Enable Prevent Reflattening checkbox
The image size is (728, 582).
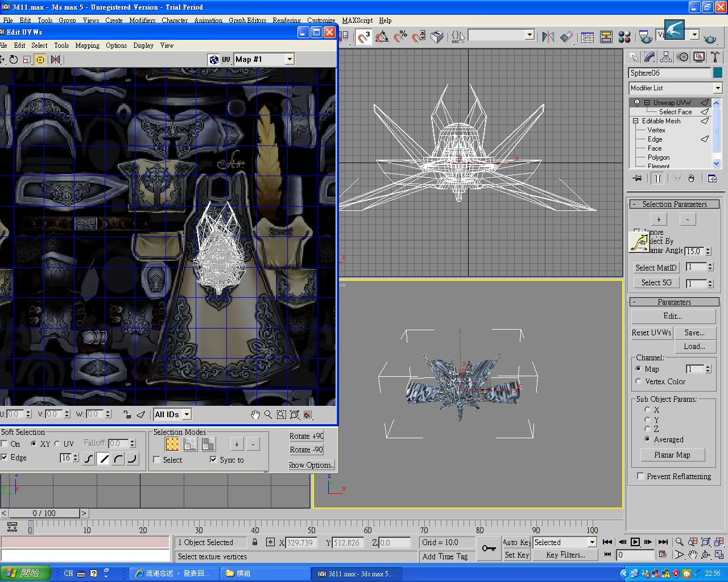pos(641,476)
